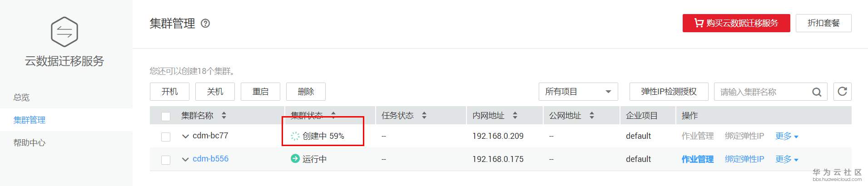The width and height of the screenshot is (868, 186).
Task: Go to 总览 in sidebar
Action: (x=21, y=97)
